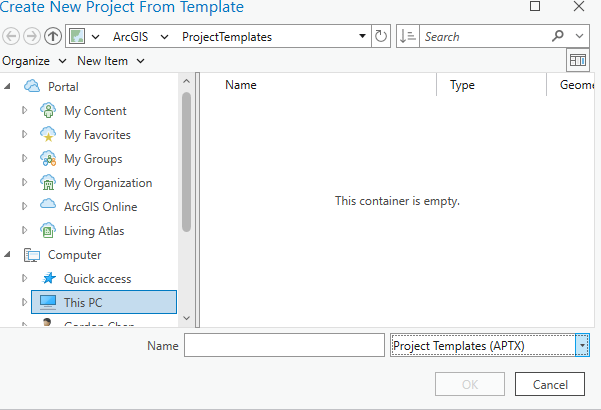Image resolution: width=601 pixels, height=410 pixels.
Task: Open the Project Templates file-type dropdown
Action: [x=582, y=345]
